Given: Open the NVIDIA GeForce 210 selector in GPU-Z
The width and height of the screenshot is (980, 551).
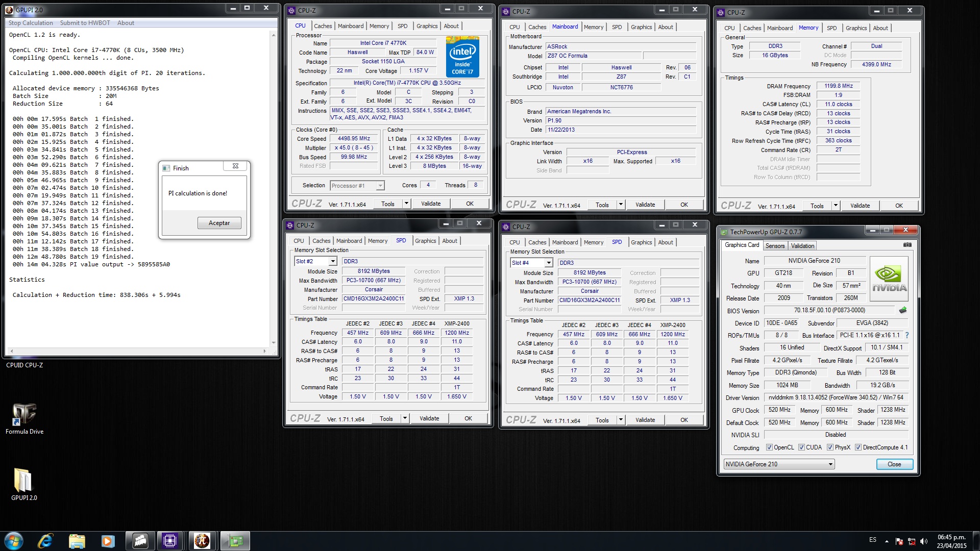Looking at the screenshot, I should (779, 464).
